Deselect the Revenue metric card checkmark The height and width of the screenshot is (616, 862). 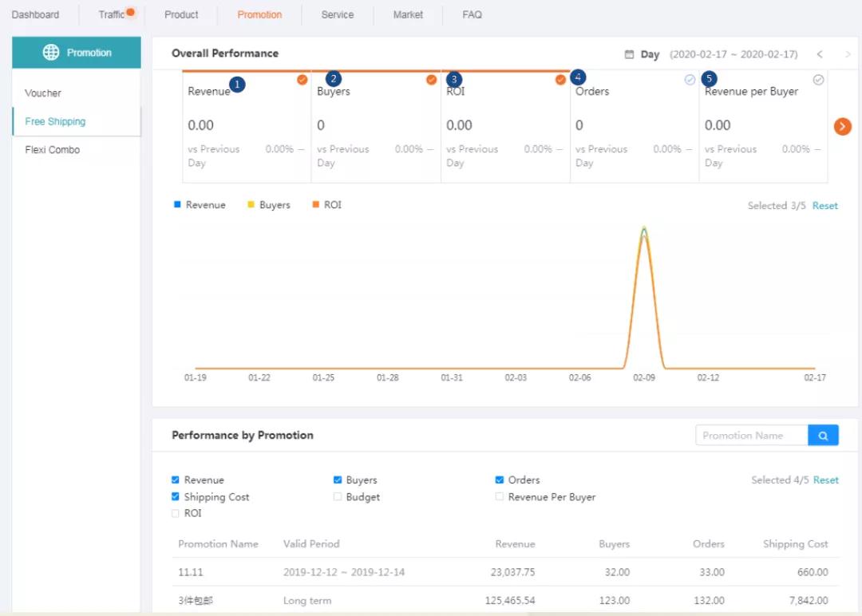302,80
